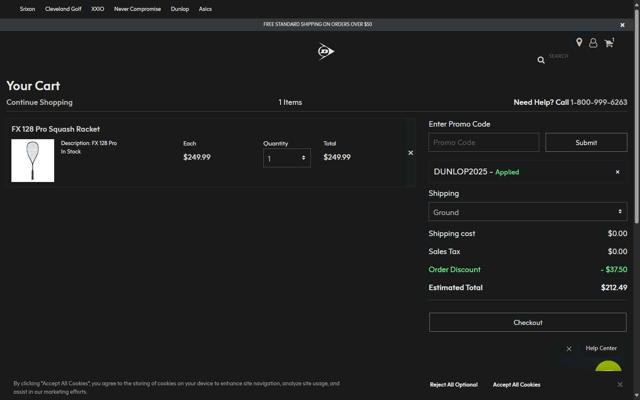Call the 1-800-999-6263 help number

(x=598, y=102)
